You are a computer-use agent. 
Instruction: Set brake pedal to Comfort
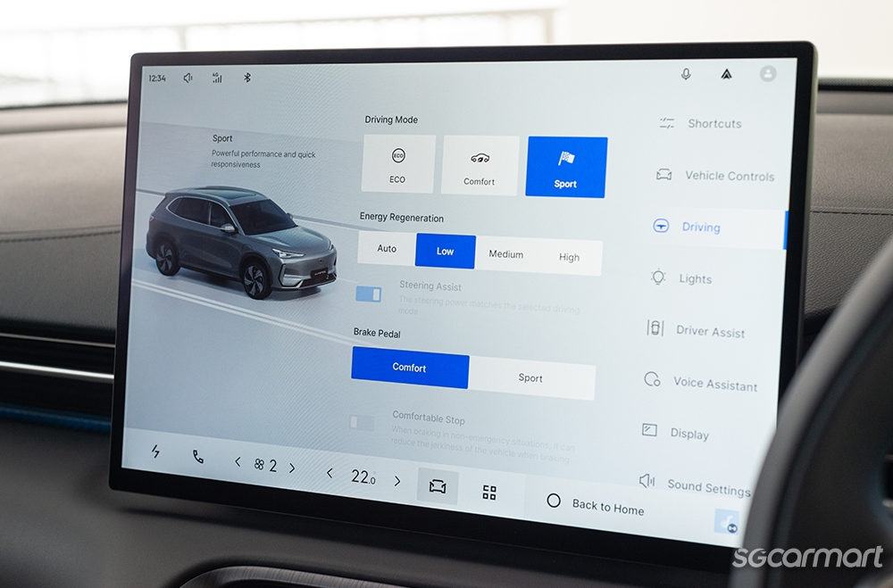click(410, 368)
